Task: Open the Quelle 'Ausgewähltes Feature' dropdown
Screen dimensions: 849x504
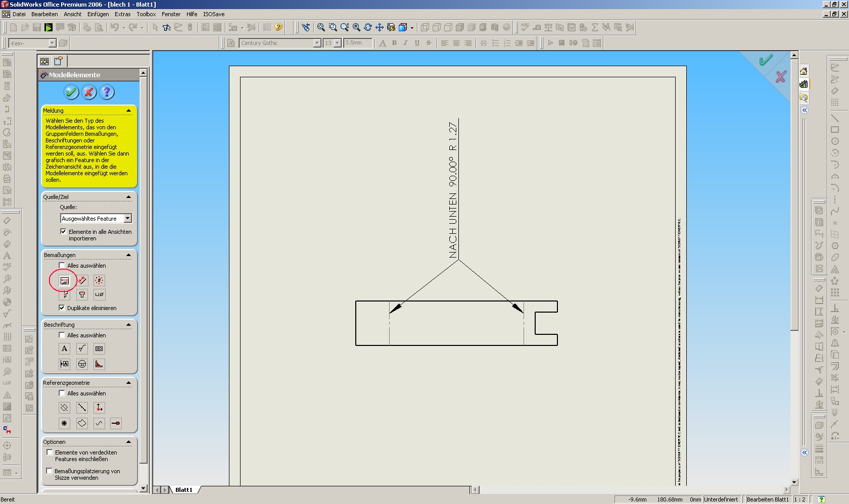Action: click(x=128, y=219)
